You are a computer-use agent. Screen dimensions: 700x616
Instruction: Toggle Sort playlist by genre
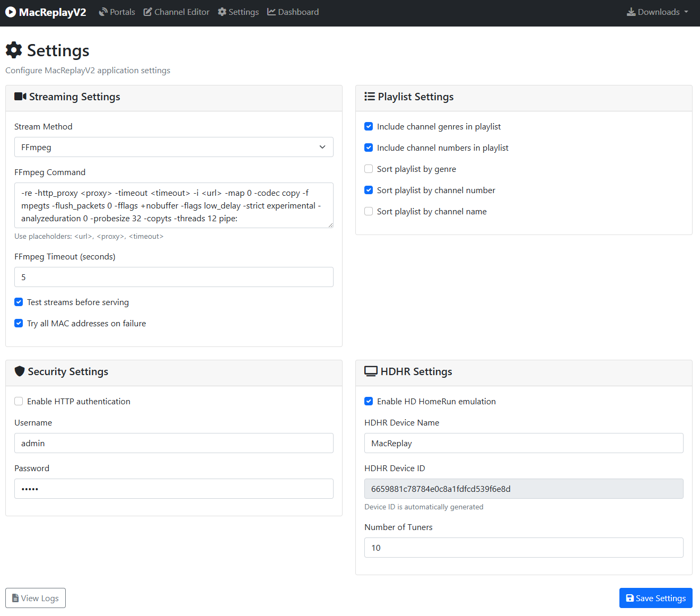(369, 169)
